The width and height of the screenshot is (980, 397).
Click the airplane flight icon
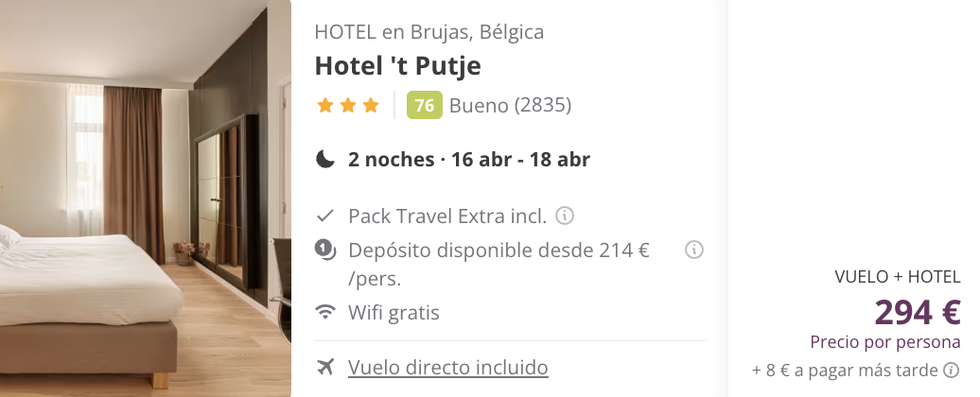click(x=325, y=367)
